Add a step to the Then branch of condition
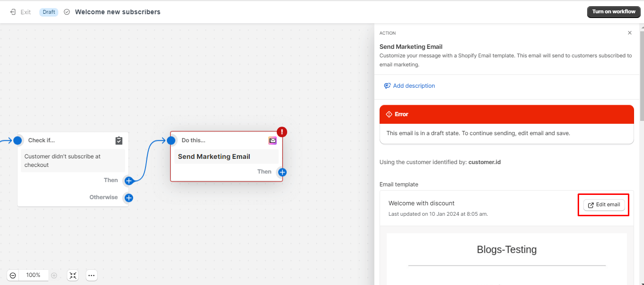Image resolution: width=644 pixels, height=285 pixels. click(x=128, y=180)
